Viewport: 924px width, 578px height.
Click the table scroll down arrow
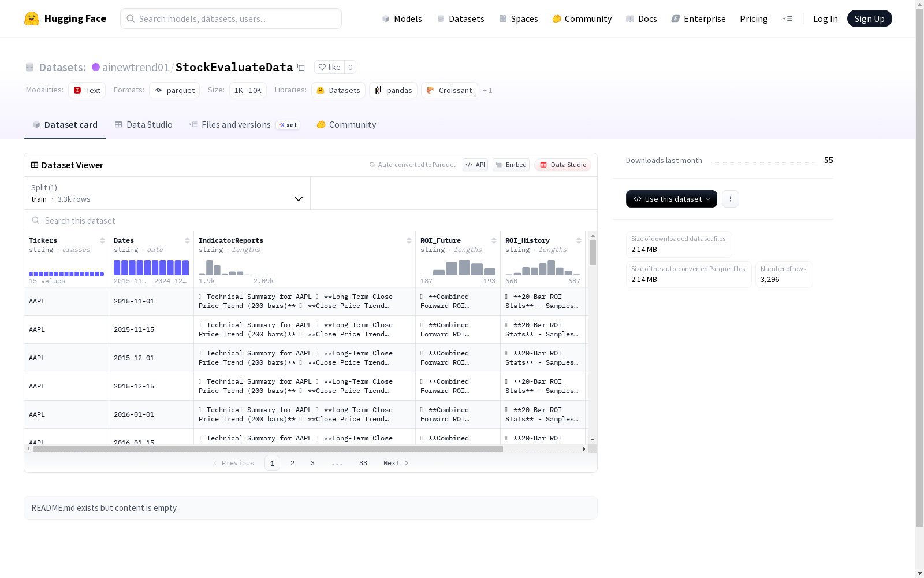[593, 440]
